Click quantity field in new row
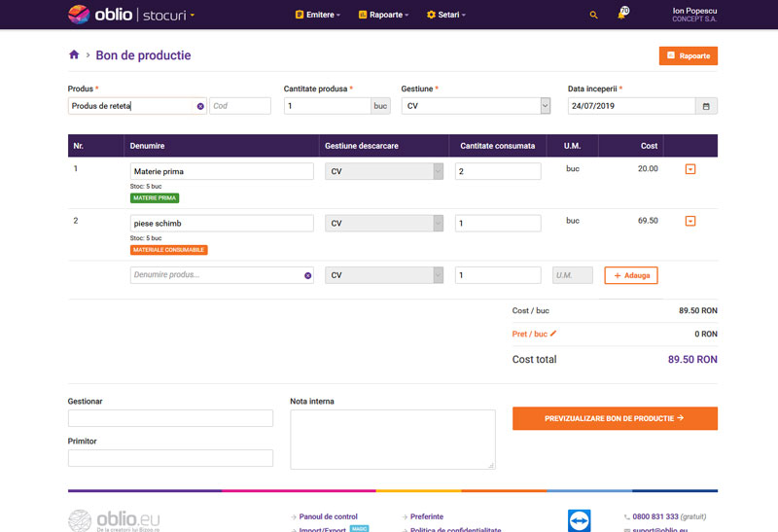Screen dimensions: 778x532 coord(498,275)
